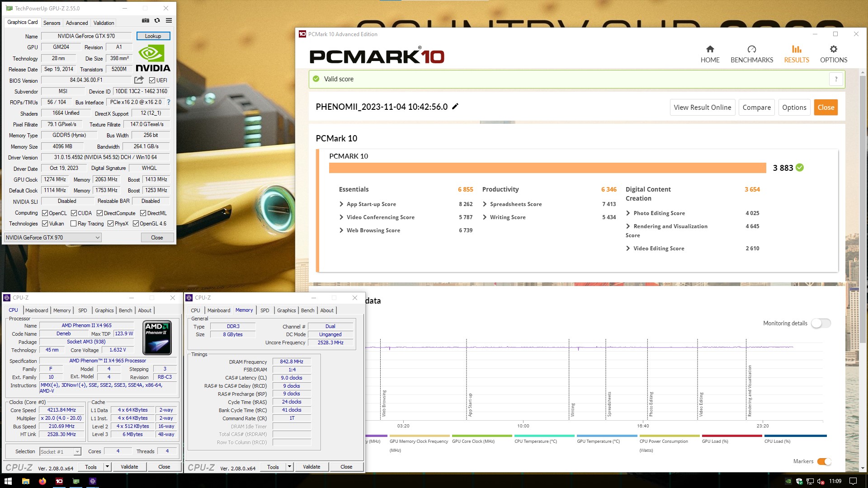
Task: Click the valid score help question mark
Action: [836, 79]
